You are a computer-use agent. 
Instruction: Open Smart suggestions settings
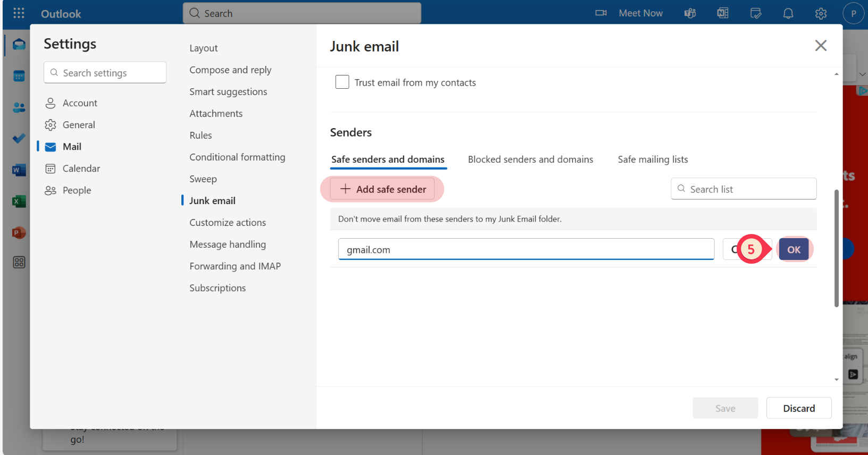tap(228, 91)
